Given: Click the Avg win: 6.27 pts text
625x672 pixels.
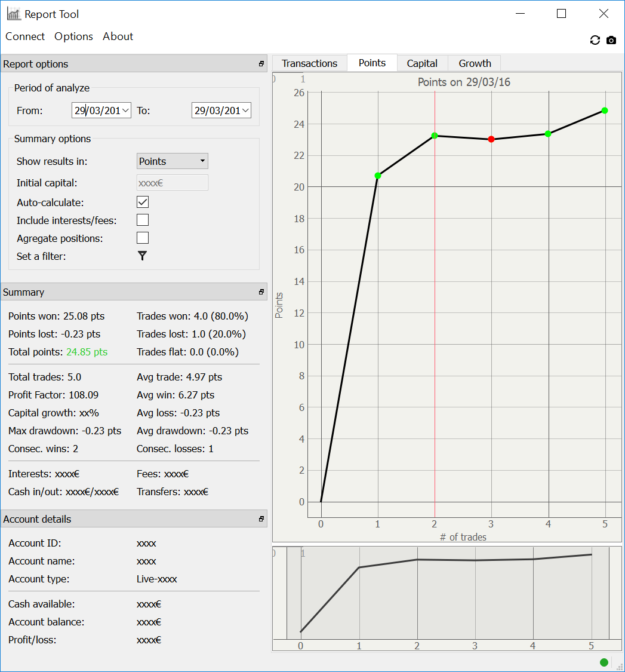Looking at the screenshot, I should pyautogui.click(x=176, y=395).
